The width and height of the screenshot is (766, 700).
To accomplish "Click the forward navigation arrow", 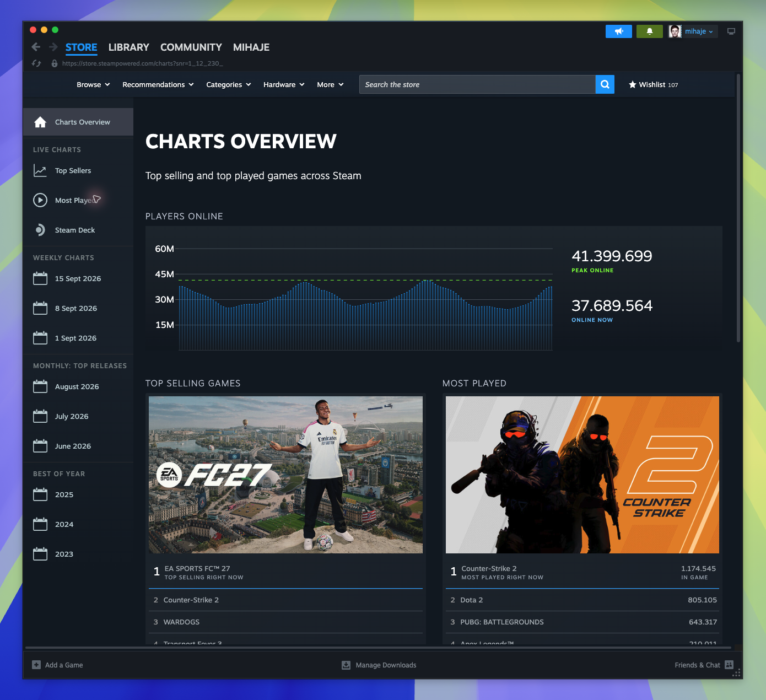I will tap(53, 47).
